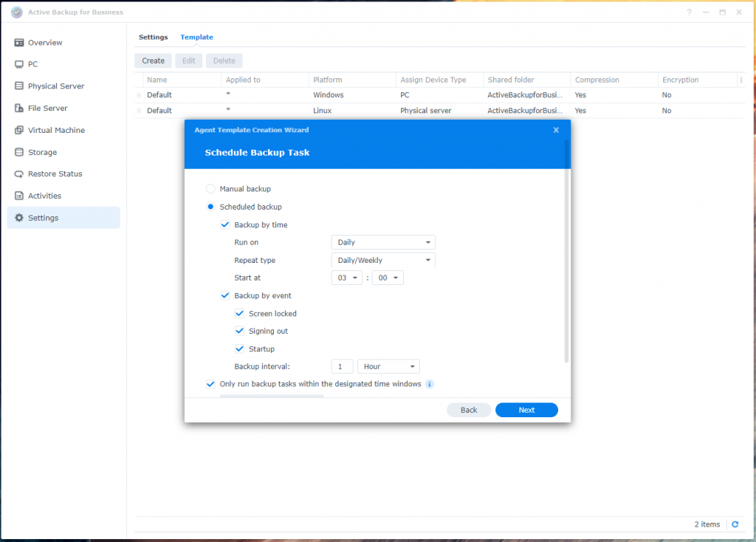Open Restore Status section
Image resolution: width=756 pixels, height=542 pixels.
pos(63,174)
